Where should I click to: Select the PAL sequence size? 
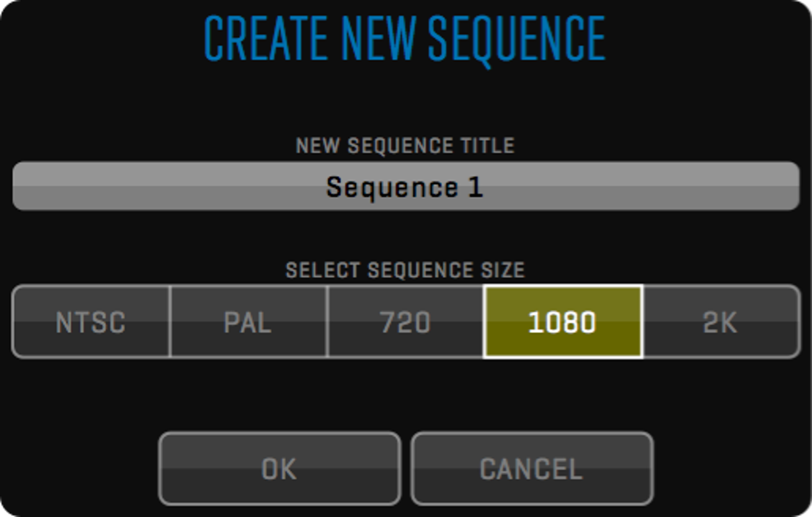[248, 322]
